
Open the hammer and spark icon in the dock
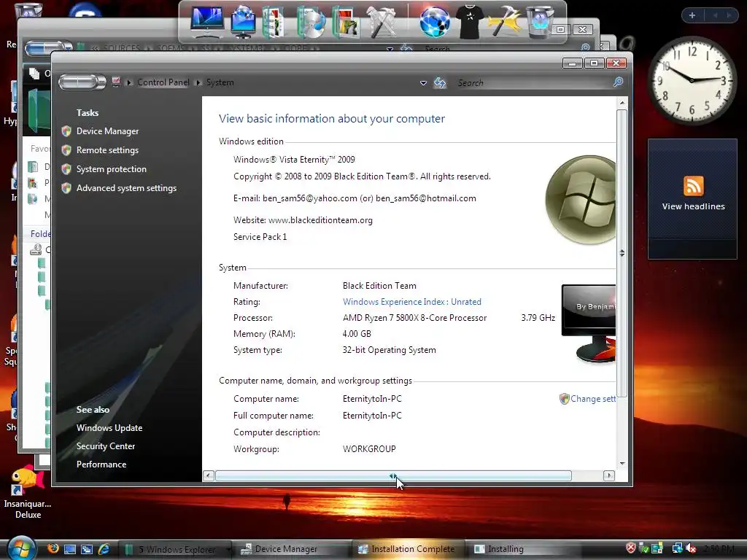505,21
